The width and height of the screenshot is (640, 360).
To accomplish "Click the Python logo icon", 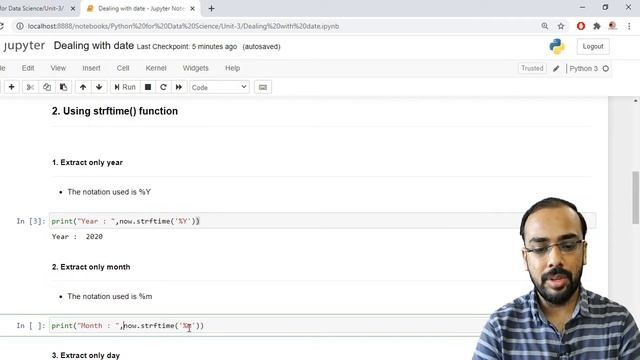I will point(557,47).
